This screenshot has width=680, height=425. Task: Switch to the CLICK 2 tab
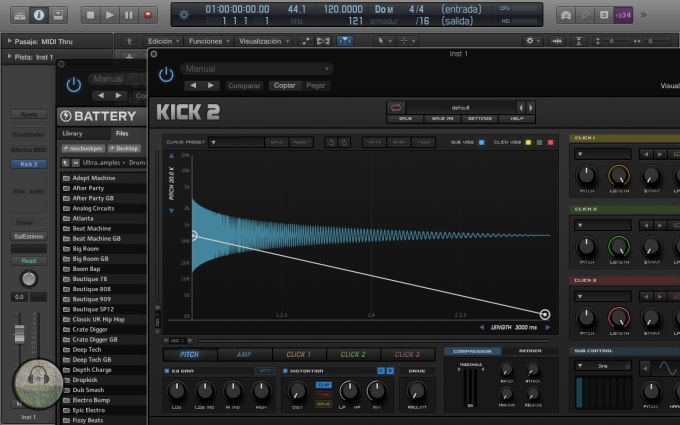click(353, 354)
